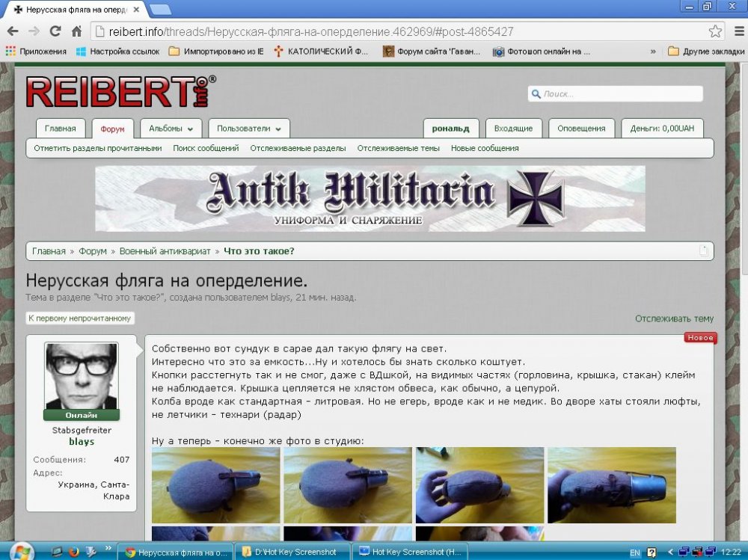The image size is (748, 560).
Task: Open the fourth photo showing flask cup
Action: [x=612, y=485]
